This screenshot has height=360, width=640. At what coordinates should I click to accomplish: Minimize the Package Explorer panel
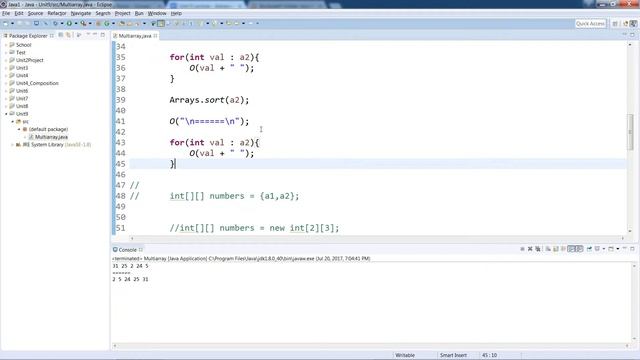[x=95, y=35]
